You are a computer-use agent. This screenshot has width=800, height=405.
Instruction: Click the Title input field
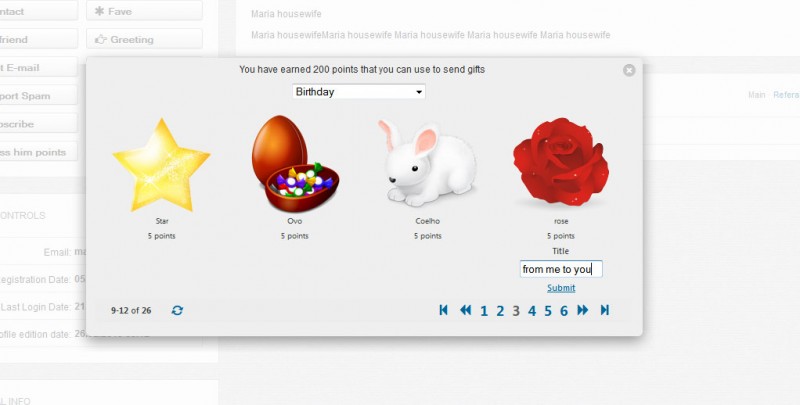561,269
